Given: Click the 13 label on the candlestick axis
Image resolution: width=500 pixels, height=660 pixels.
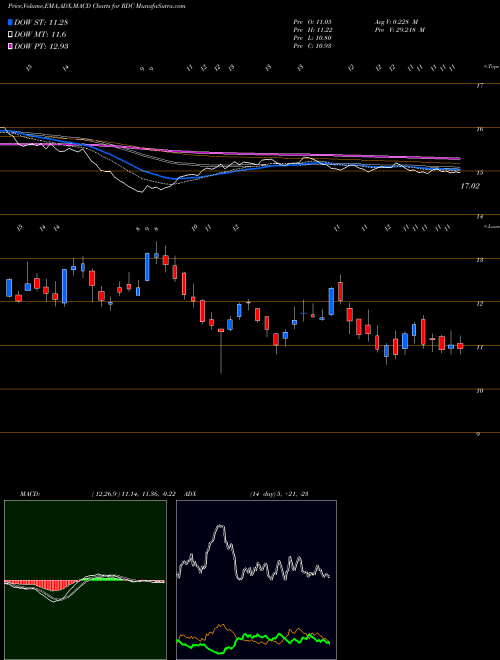Looking at the screenshot, I should (479, 260).
